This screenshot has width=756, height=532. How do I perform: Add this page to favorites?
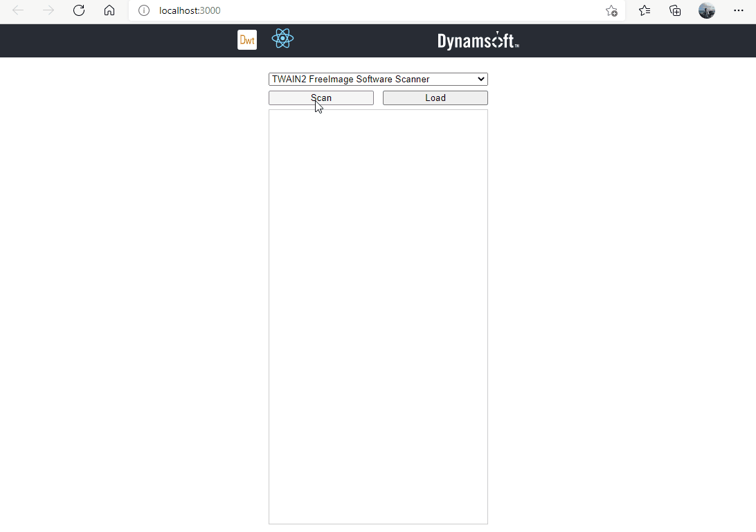[611, 10]
